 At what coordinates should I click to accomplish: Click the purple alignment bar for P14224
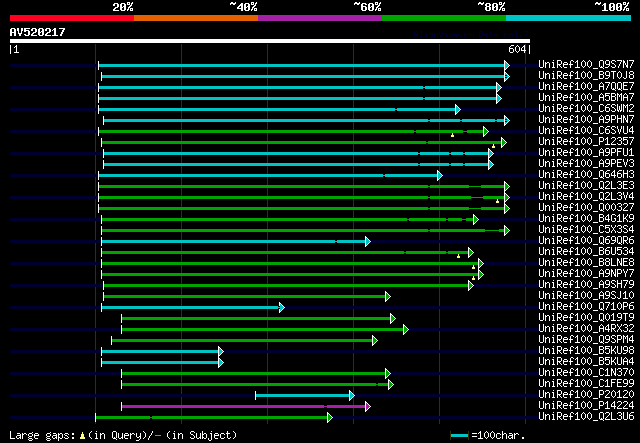246,406
